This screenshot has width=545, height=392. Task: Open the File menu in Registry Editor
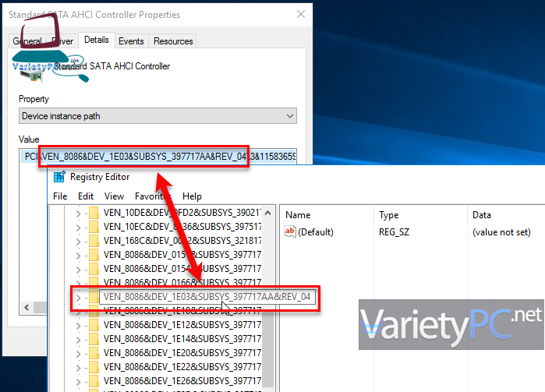pos(60,196)
